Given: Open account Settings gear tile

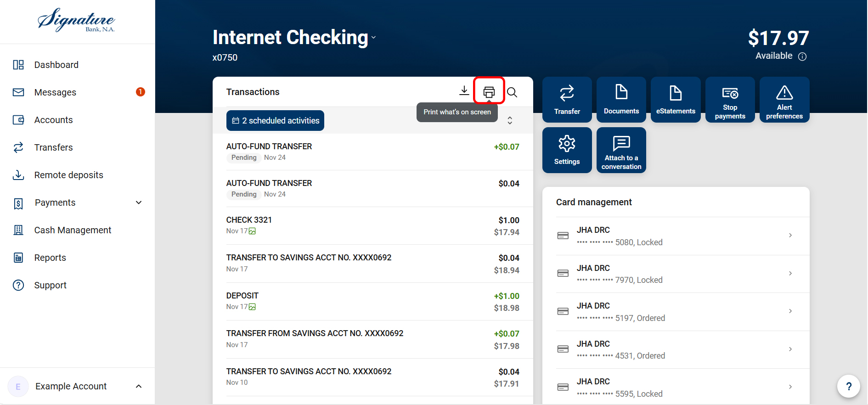Looking at the screenshot, I should click(567, 150).
